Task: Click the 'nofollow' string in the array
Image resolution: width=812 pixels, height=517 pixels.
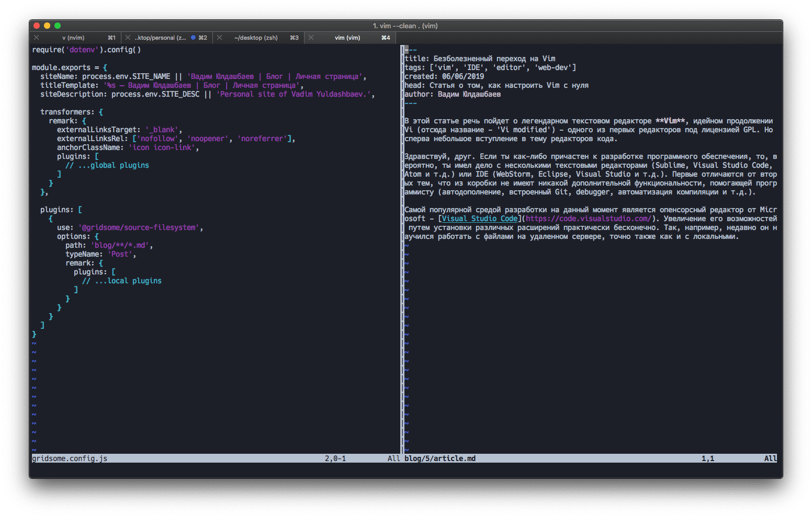Action: tap(157, 139)
